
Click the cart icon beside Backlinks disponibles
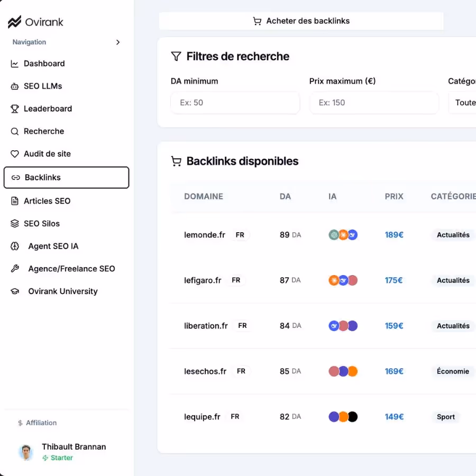click(176, 161)
